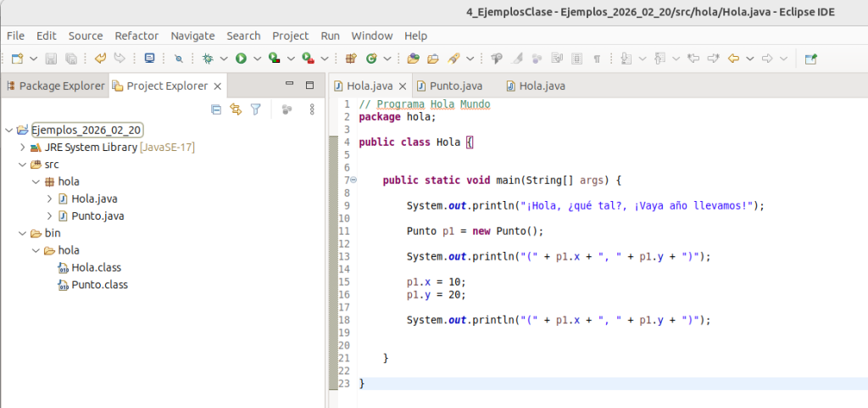Click Collapse All in Project Explorer

(x=216, y=109)
